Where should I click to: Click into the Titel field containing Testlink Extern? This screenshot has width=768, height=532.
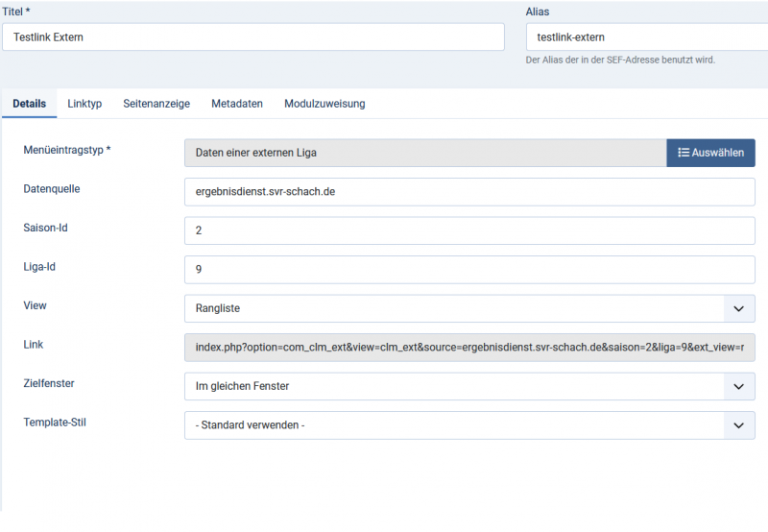coord(252,37)
